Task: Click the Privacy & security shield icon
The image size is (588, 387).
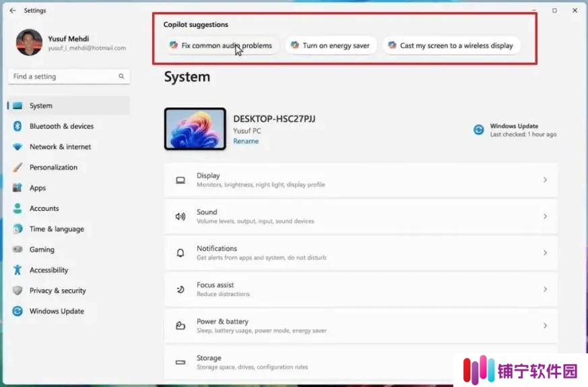Action: pos(18,291)
